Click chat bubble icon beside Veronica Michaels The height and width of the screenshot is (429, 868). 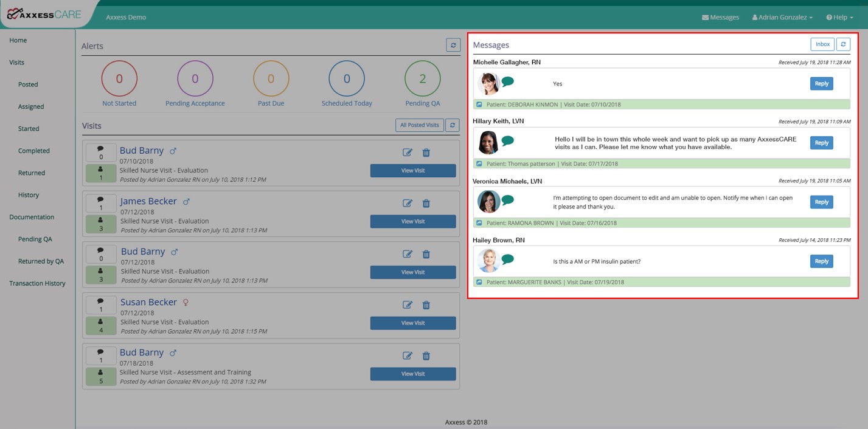point(508,200)
